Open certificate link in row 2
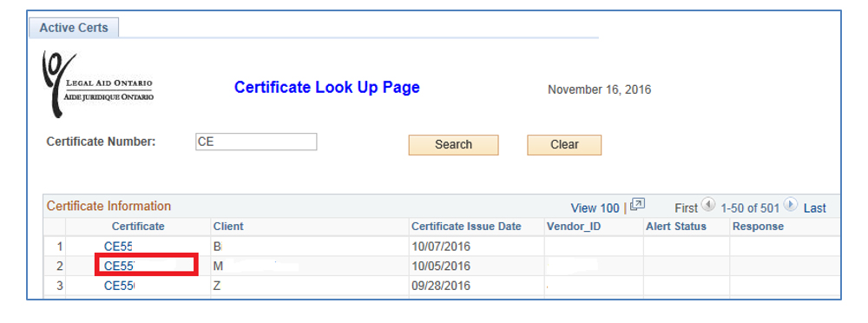868x323 pixels. (120, 266)
